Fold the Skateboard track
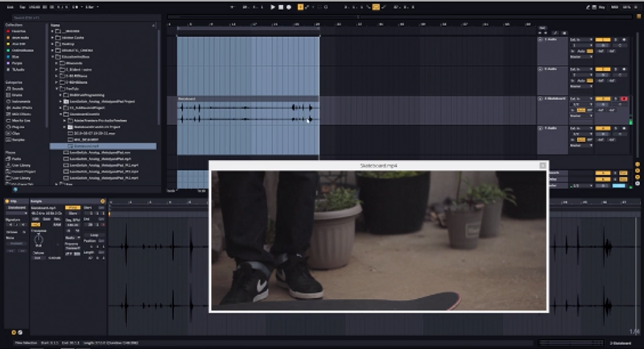This screenshot has height=349, width=644. [x=540, y=98]
